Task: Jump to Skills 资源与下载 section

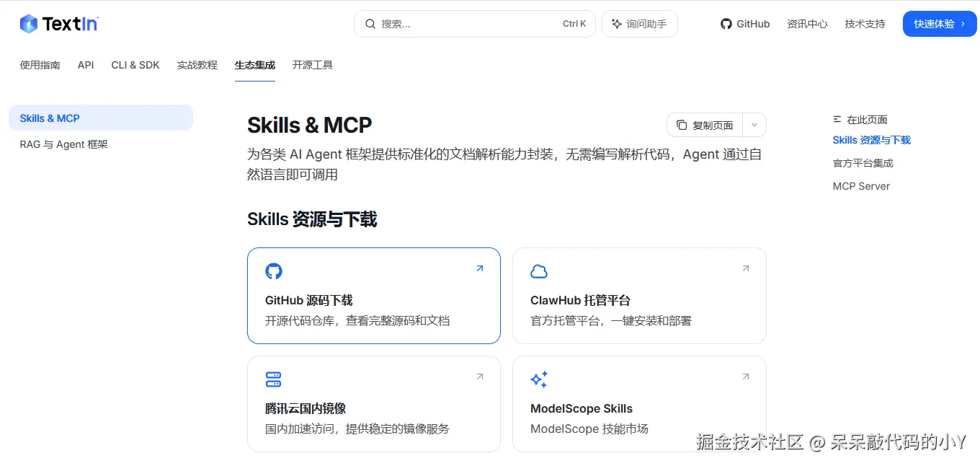Action: pyautogui.click(x=872, y=140)
